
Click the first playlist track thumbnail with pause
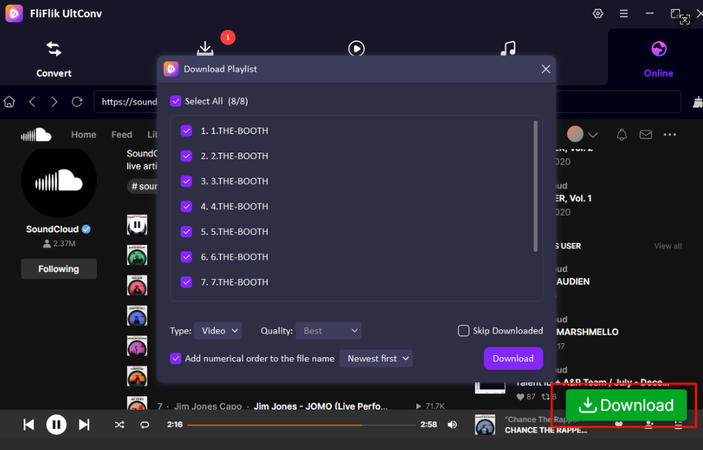(137, 225)
